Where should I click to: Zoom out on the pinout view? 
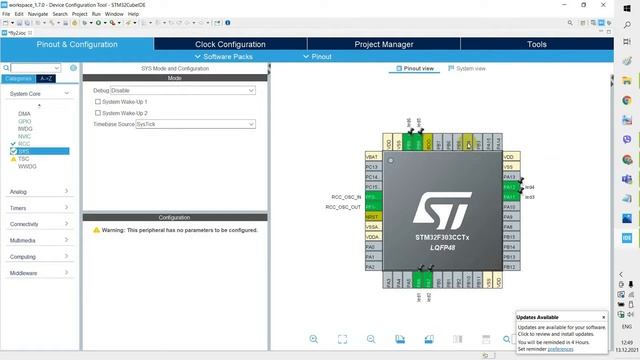(371, 339)
